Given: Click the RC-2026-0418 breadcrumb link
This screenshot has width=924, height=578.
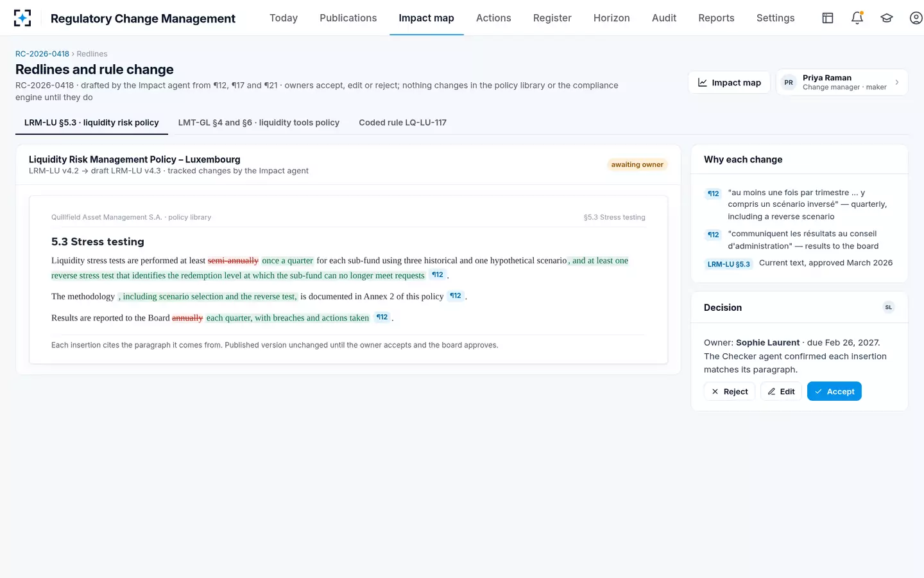Looking at the screenshot, I should pyautogui.click(x=42, y=54).
